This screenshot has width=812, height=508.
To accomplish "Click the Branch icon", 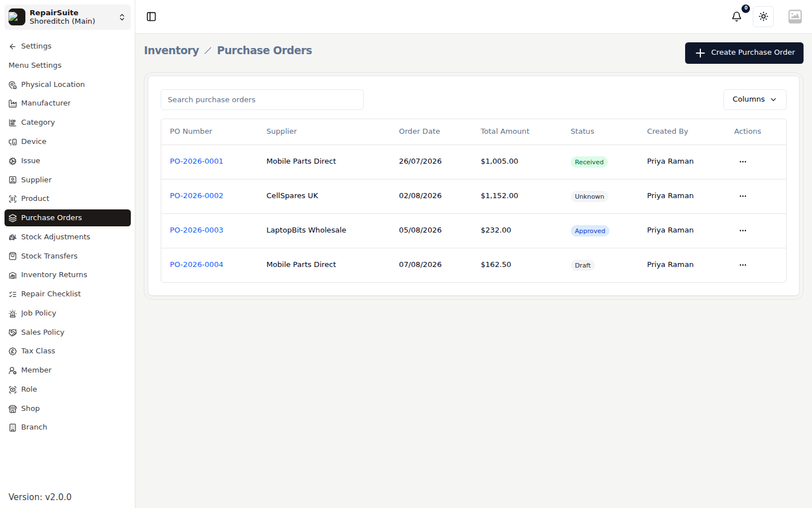I will pos(12,427).
